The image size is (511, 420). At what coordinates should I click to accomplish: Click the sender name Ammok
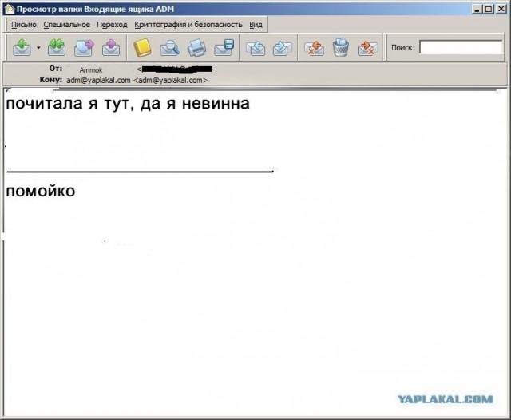(x=91, y=70)
